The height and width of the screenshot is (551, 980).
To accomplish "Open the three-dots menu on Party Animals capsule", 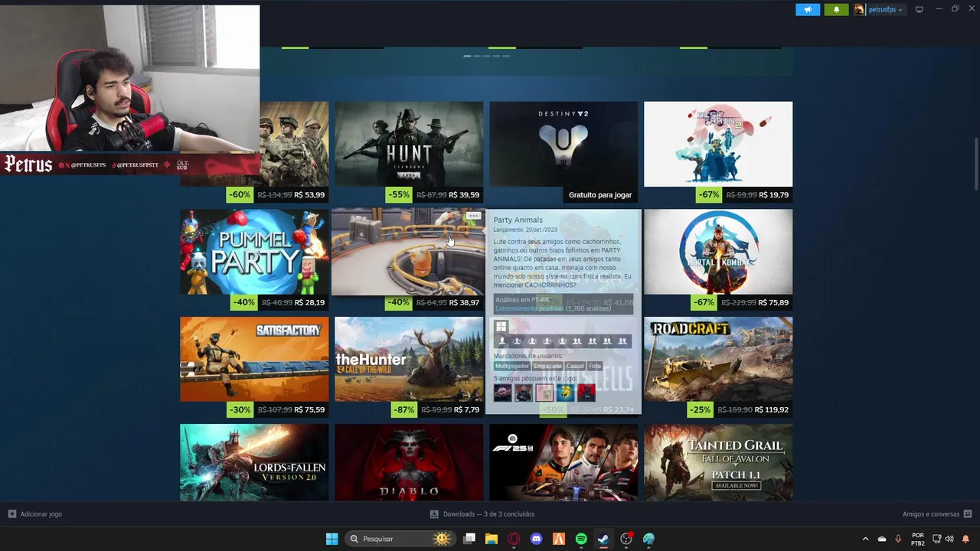I will (x=474, y=216).
